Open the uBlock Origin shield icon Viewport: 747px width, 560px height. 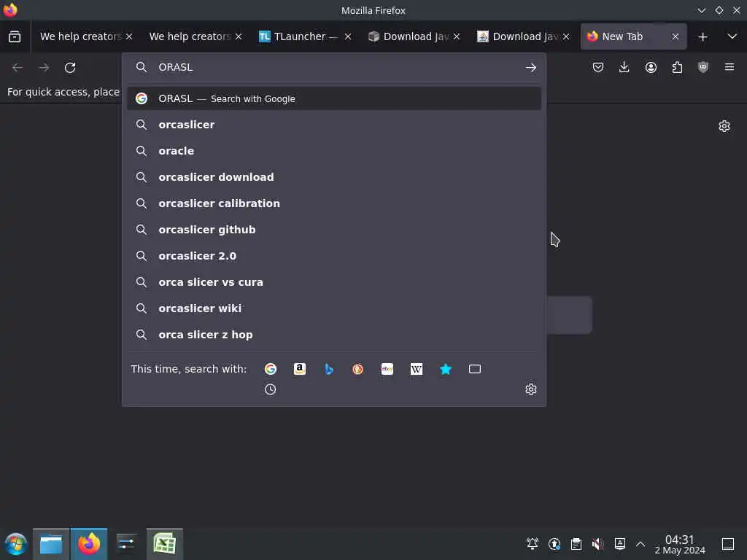tap(703, 67)
